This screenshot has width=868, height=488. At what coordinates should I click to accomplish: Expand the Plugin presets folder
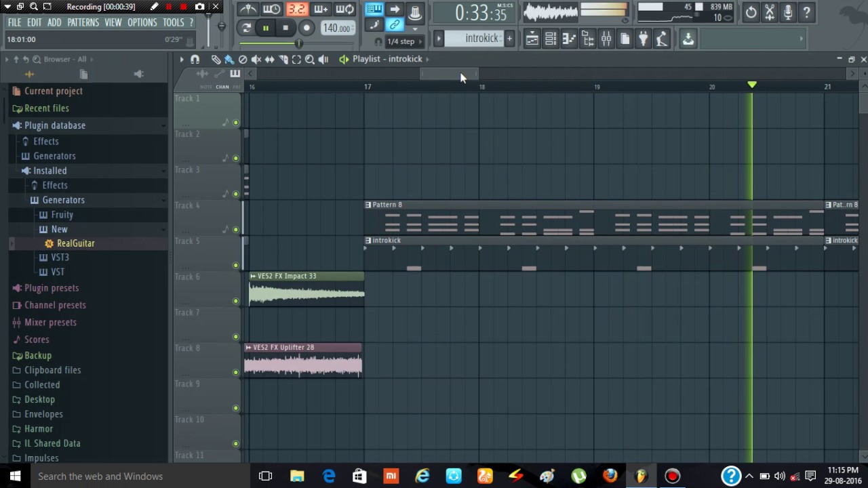point(52,288)
